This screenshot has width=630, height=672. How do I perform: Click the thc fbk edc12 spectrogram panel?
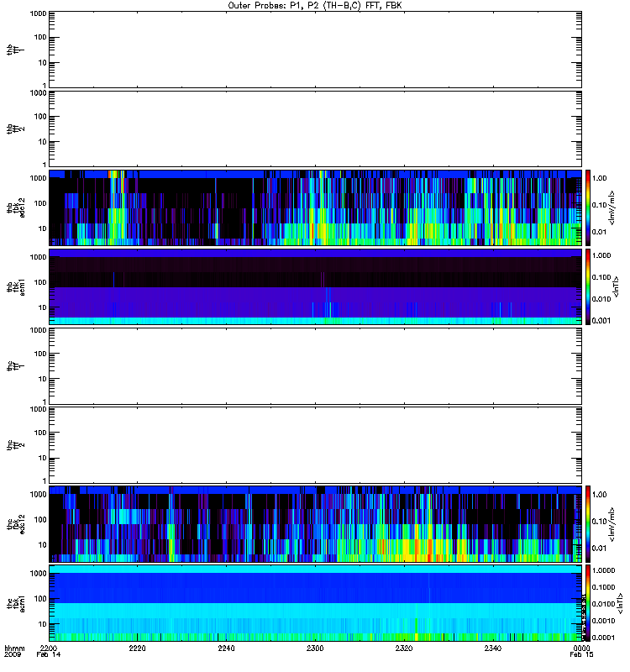click(315, 523)
